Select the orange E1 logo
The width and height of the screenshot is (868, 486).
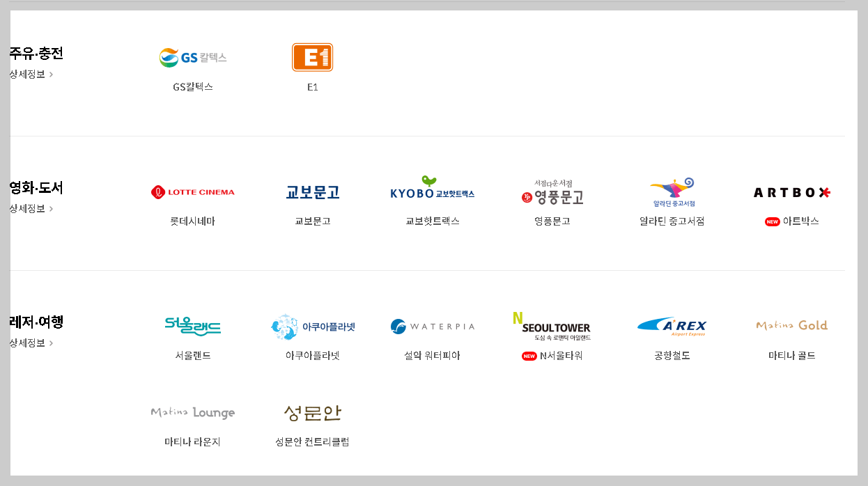[312, 57]
